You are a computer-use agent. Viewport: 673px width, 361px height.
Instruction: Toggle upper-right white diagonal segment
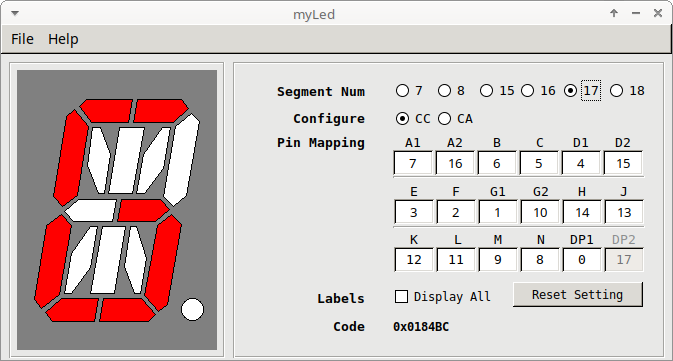[x=153, y=160]
